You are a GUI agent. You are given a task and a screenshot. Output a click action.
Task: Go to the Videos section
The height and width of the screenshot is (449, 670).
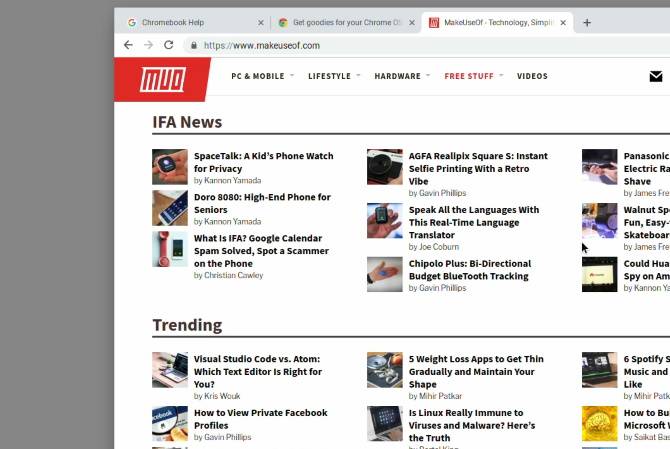[x=532, y=76]
